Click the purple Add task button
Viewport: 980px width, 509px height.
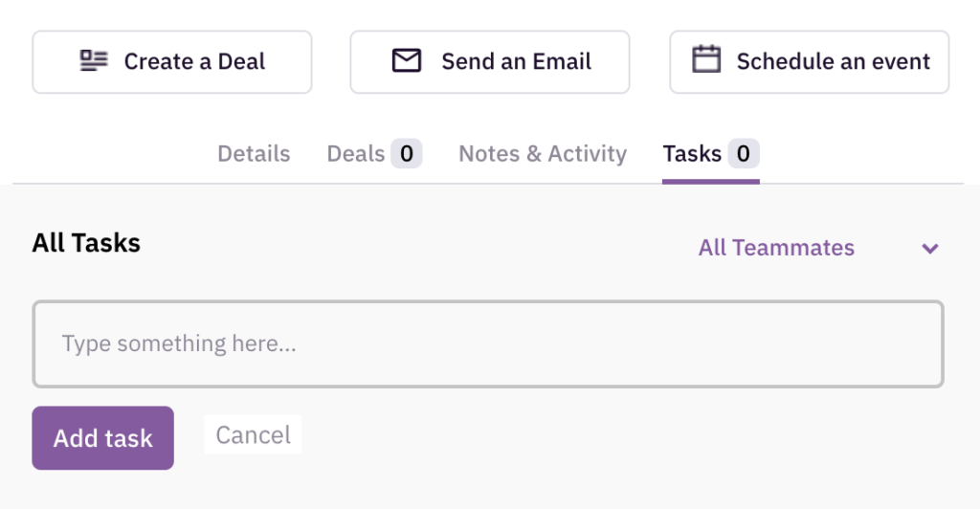tap(103, 438)
